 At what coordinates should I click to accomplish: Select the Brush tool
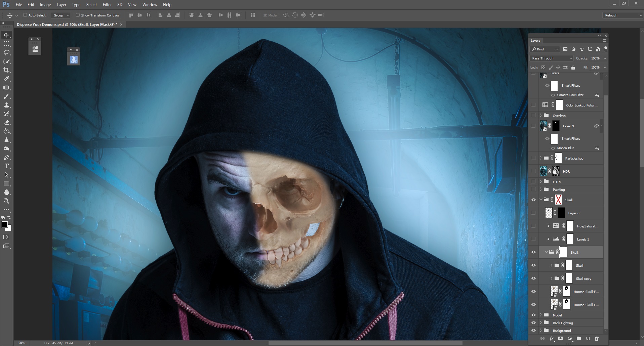(6, 96)
